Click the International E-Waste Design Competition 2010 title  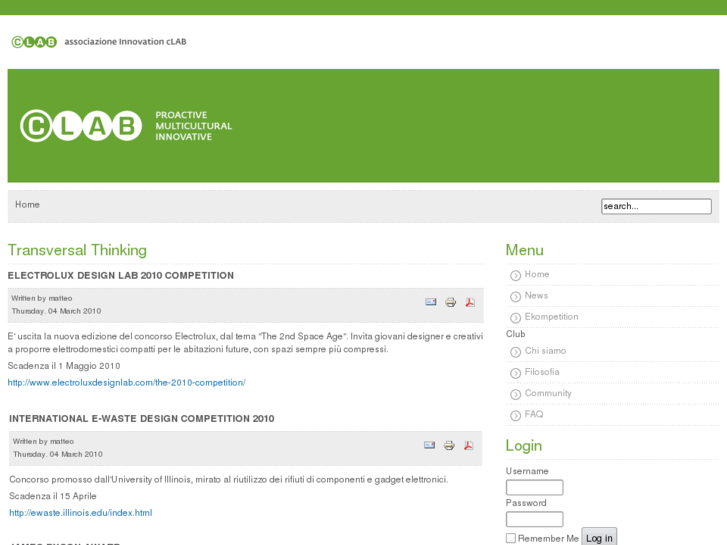point(142,419)
